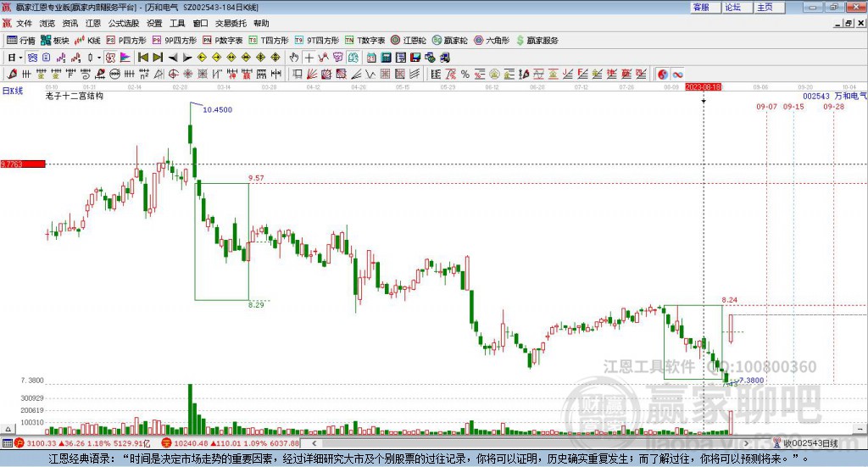Click the save floppy disk icon

(x=415, y=58)
